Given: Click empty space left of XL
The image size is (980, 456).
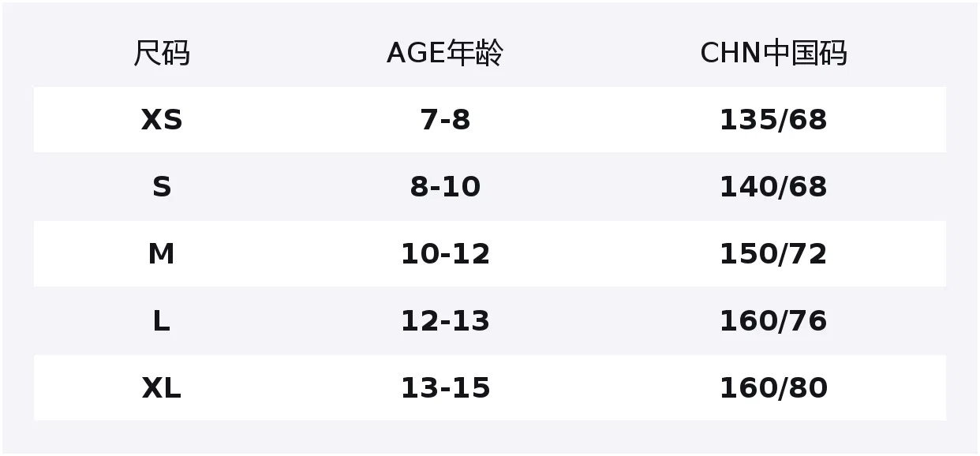Looking at the screenshot, I should click(87, 388).
